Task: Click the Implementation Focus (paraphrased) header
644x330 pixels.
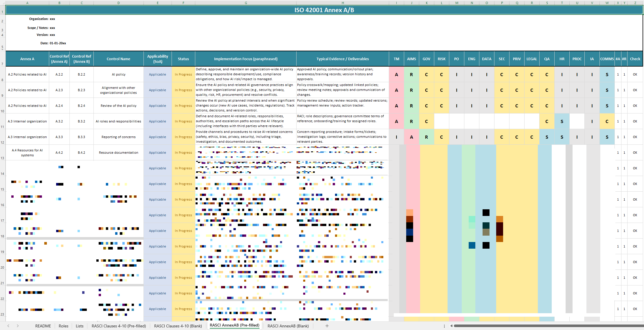Action: tap(246, 59)
